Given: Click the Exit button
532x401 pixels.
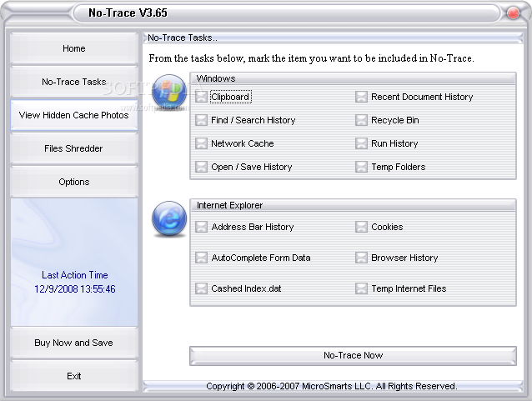Looking at the screenshot, I should (74, 376).
